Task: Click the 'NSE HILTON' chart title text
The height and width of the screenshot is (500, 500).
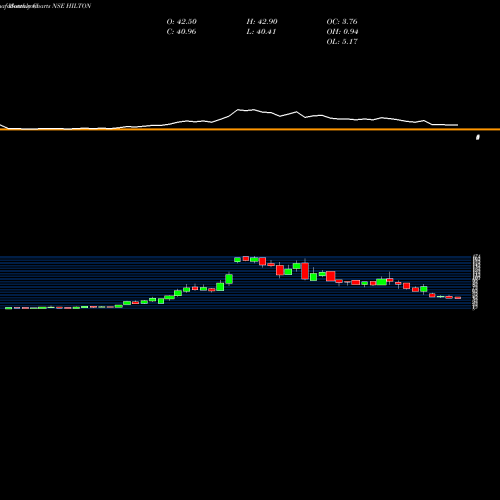Action: click(71, 6)
